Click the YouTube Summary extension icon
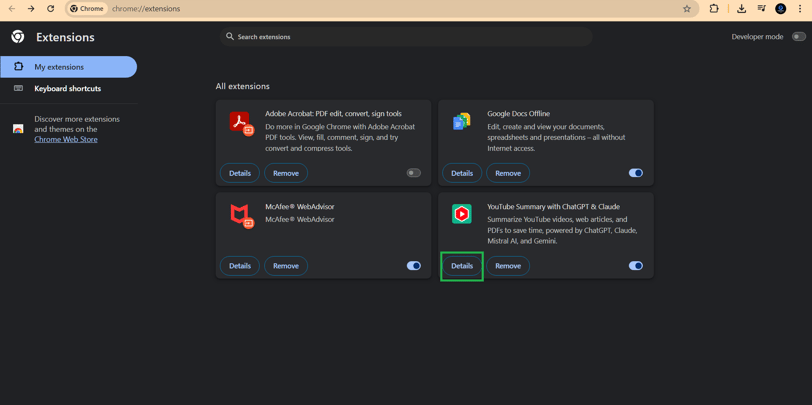Screen dimensions: 812x405 click(x=461, y=214)
